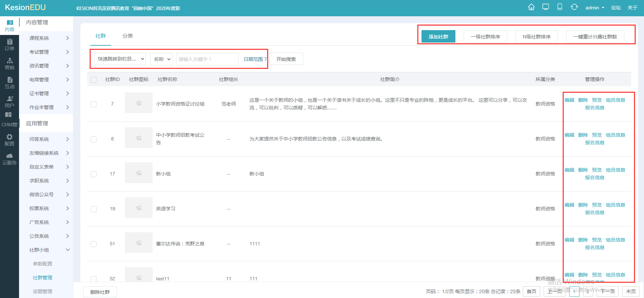Select the checkbox for 英语学习 row
This screenshot has height=298, width=644.
click(x=93, y=209)
